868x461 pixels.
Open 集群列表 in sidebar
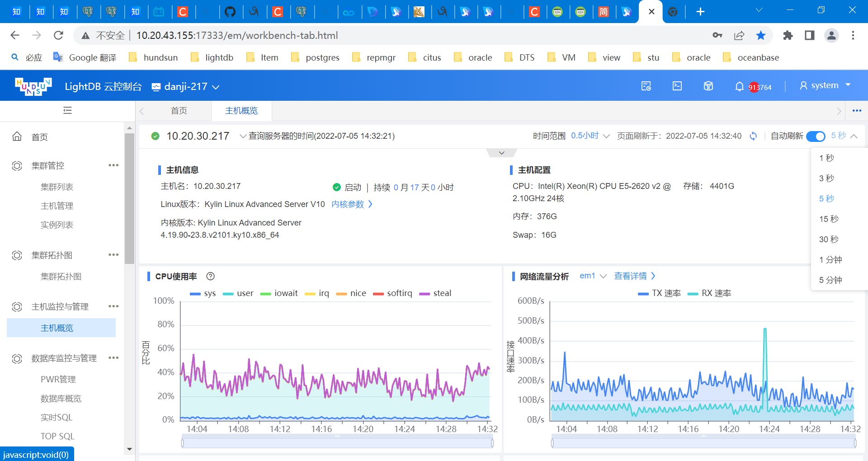click(x=57, y=187)
